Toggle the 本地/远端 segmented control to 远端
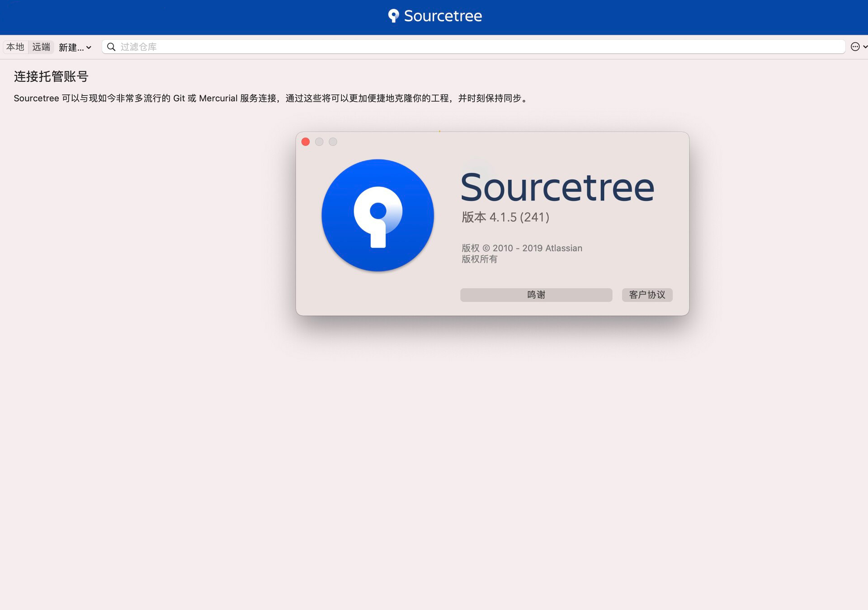This screenshot has height=610, width=868. (41, 47)
